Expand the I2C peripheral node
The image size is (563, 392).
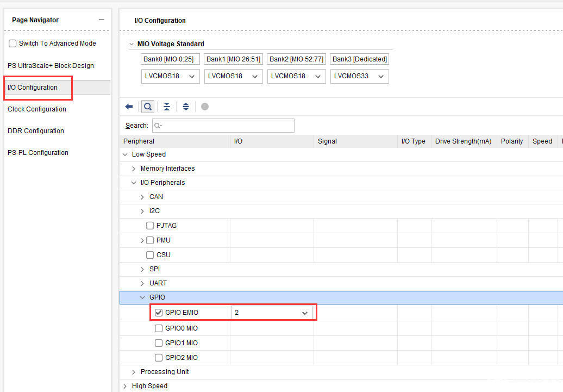[x=142, y=211]
